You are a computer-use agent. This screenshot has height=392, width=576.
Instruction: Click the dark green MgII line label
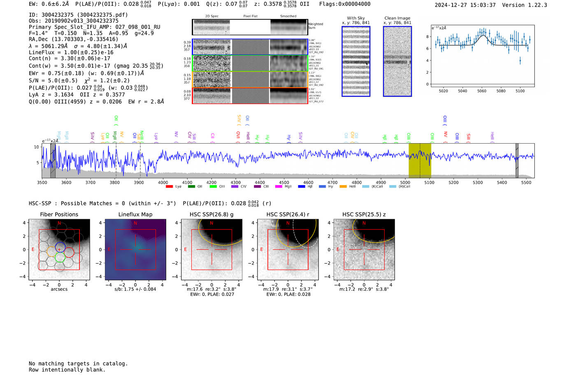coord(115,137)
